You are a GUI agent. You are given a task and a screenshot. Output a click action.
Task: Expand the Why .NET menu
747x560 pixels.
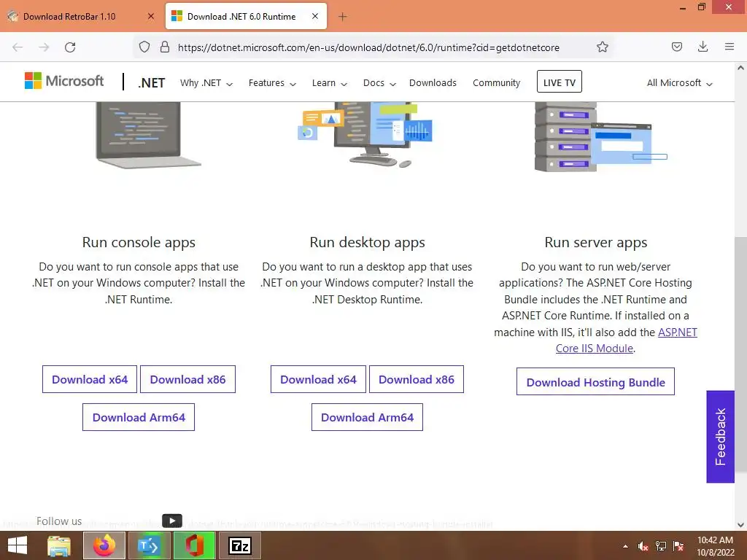coord(206,83)
